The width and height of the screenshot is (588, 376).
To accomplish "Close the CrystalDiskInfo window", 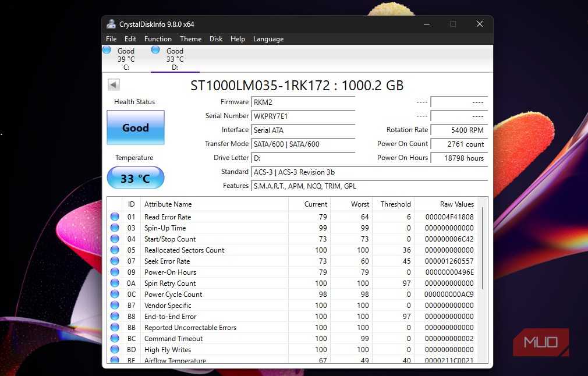I will [480, 24].
